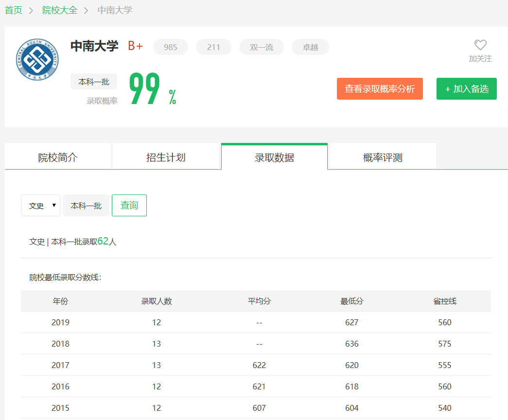Screen dimensions: 508x420
Task: Select the 录取数据 tab
Action: (274, 157)
